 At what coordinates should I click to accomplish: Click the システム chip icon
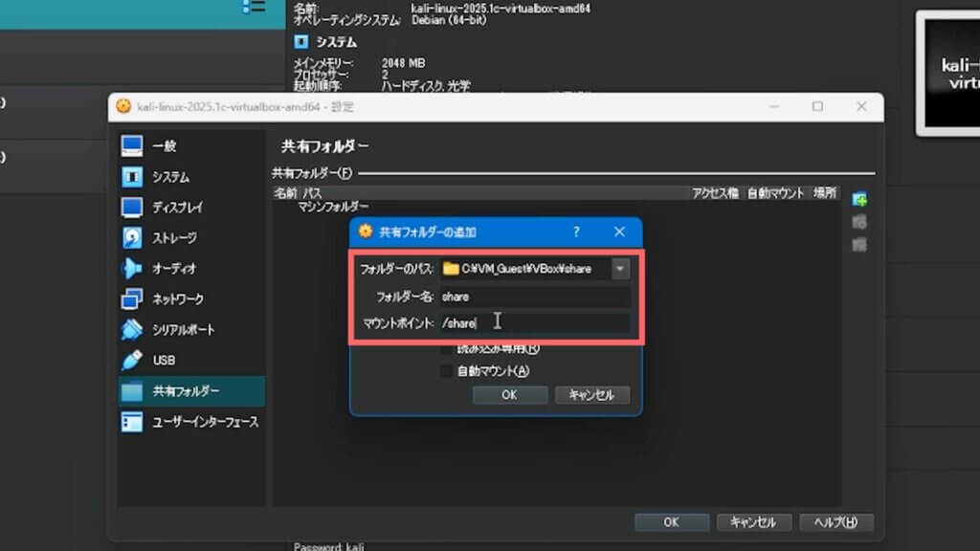tap(132, 177)
